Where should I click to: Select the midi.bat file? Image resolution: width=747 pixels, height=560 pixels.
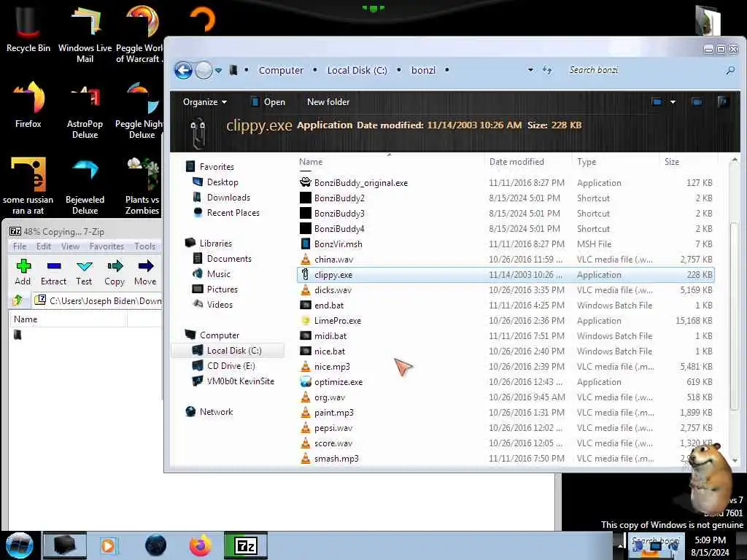(x=506, y=335)
